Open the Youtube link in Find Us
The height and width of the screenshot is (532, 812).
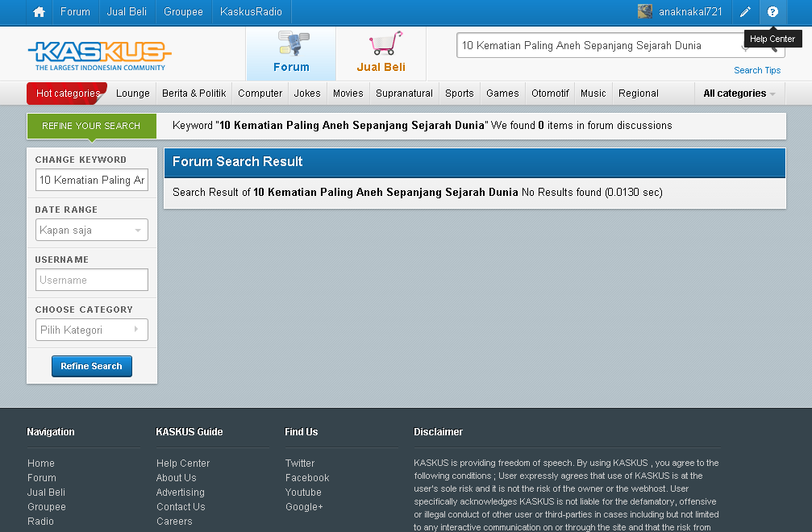pyautogui.click(x=303, y=493)
